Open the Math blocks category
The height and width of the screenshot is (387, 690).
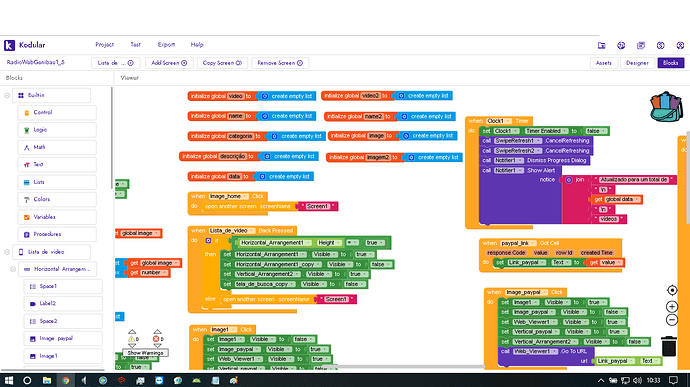(57, 147)
